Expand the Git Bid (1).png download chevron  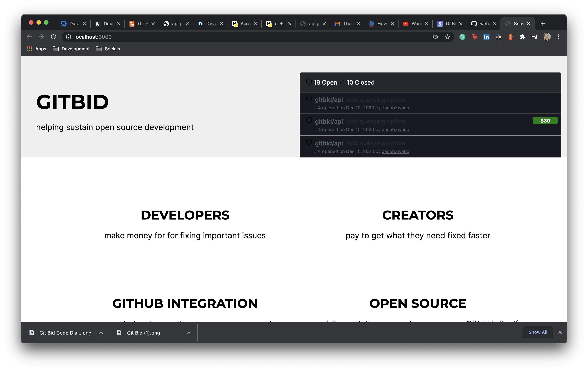tap(189, 333)
